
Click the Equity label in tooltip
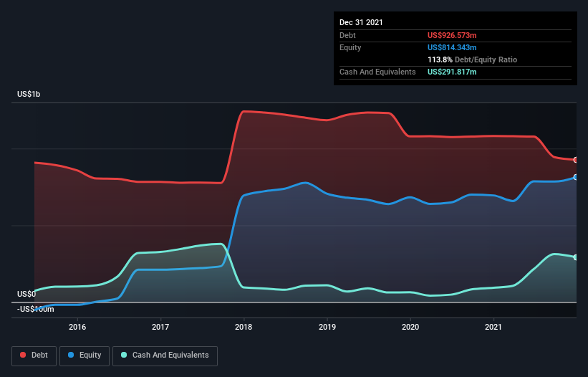point(350,47)
